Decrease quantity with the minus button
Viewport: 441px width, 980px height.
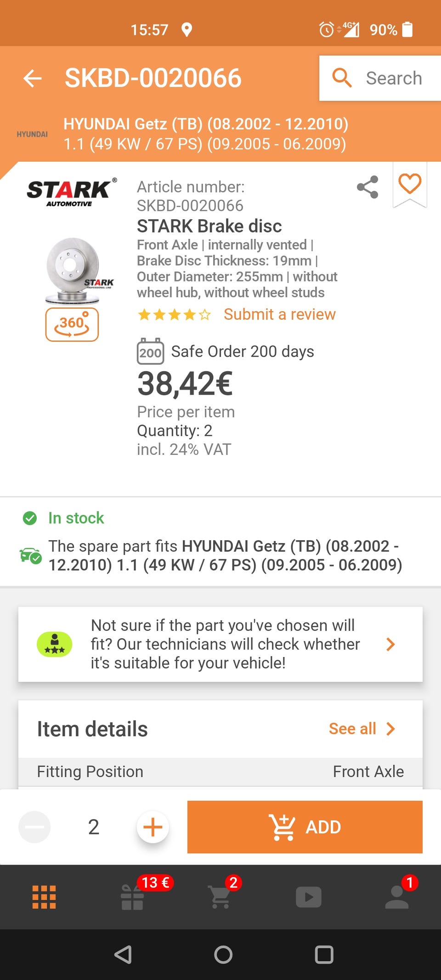point(34,827)
